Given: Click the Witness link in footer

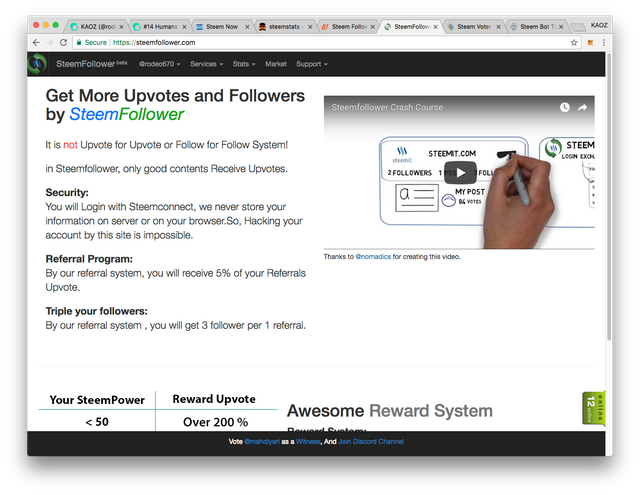Looking at the screenshot, I should pyautogui.click(x=308, y=442).
